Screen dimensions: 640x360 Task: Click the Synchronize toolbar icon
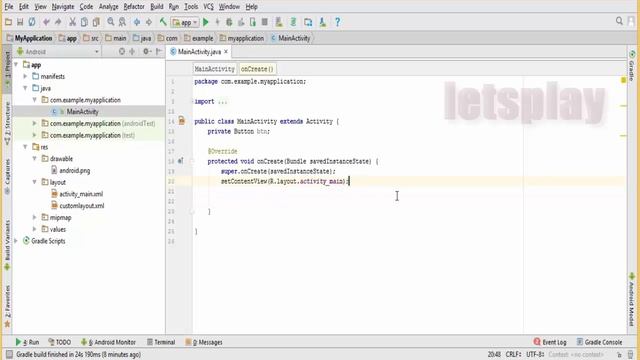(32, 22)
